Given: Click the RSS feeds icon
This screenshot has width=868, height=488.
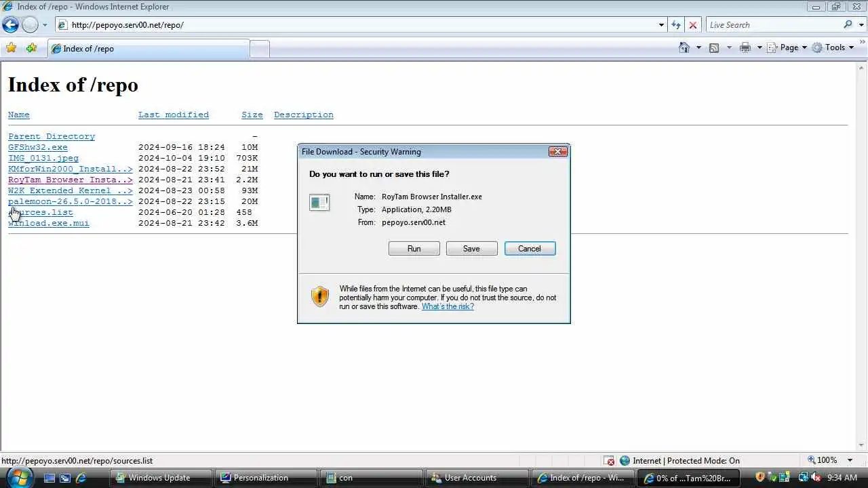Looking at the screenshot, I should (714, 47).
